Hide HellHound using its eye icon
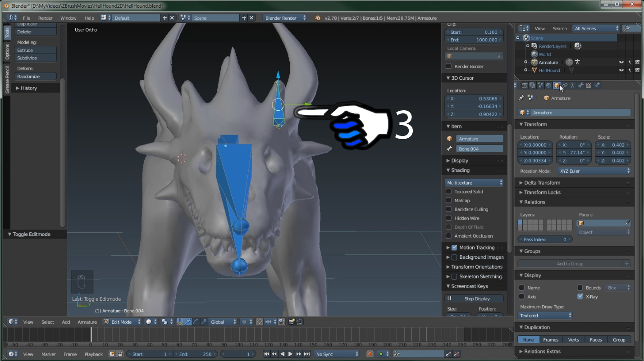The height and width of the screenshot is (361, 644). pyautogui.click(x=621, y=70)
